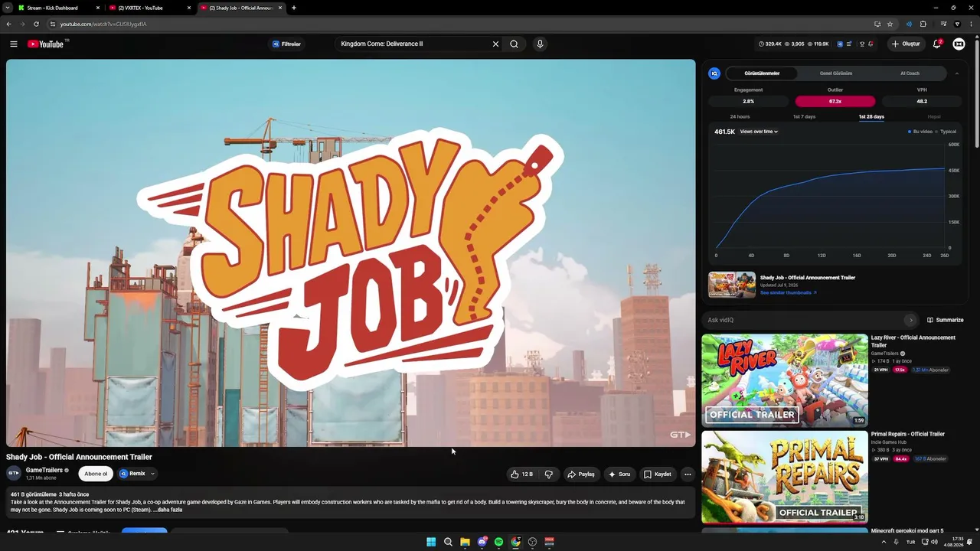This screenshot has width=980, height=551.
Task: Click the vidIQ list icon in header
Action: [849, 44]
